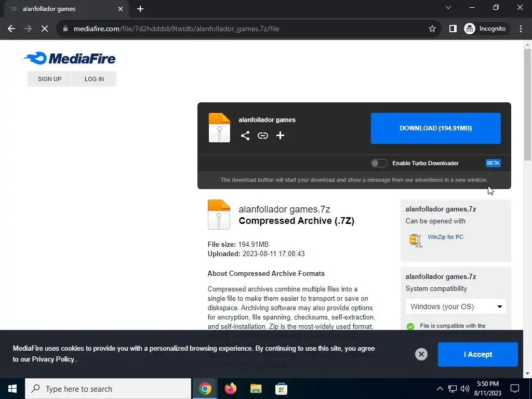The image size is (532, 399).
Task: Click the page vertical scrollbar thumb
Action: 527,104
